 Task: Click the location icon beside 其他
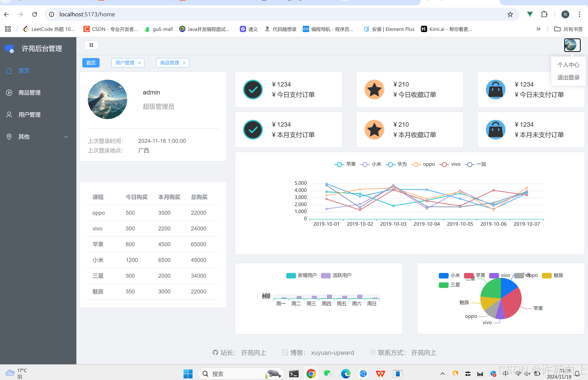9,137
